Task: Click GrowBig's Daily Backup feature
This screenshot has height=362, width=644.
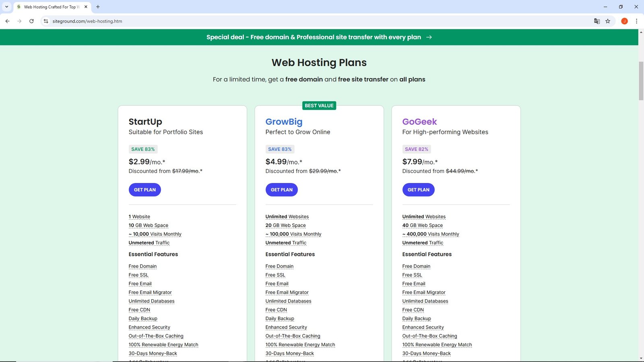Action: coord(280,319)
